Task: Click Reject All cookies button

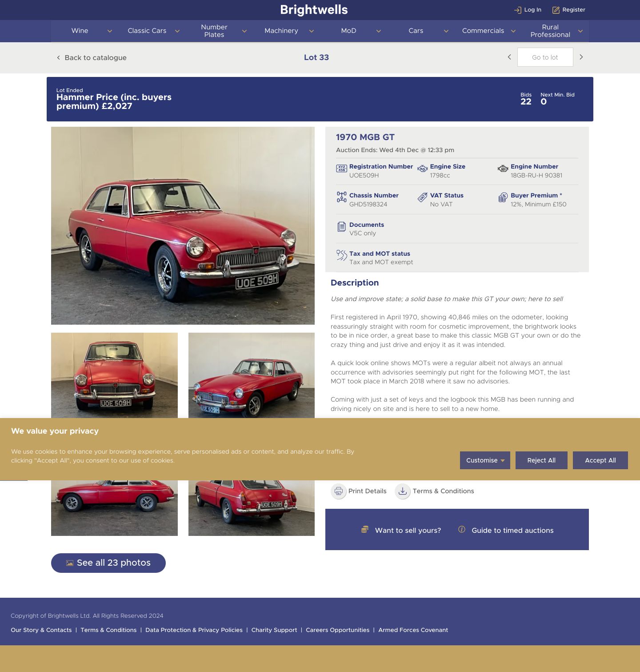Action: coord(541,460)
